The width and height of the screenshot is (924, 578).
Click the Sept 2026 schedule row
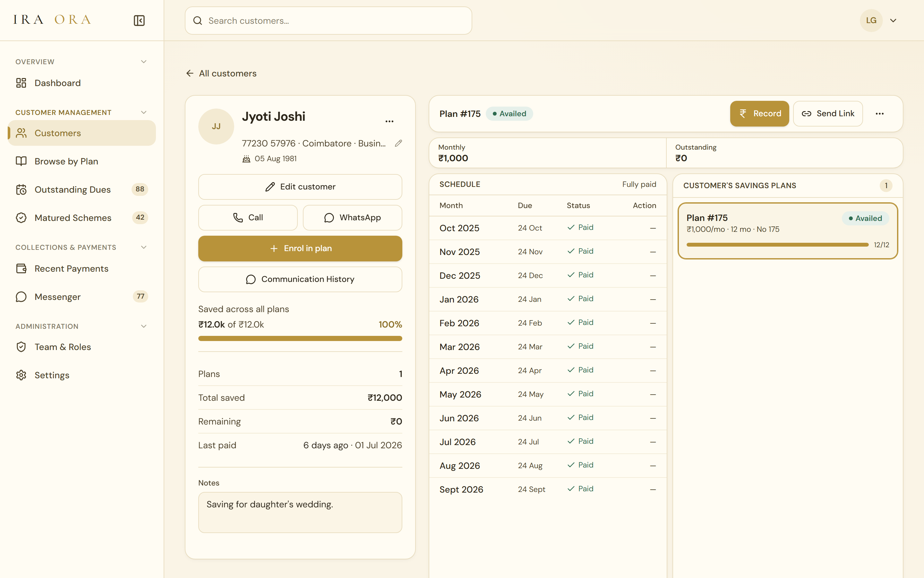548,489
